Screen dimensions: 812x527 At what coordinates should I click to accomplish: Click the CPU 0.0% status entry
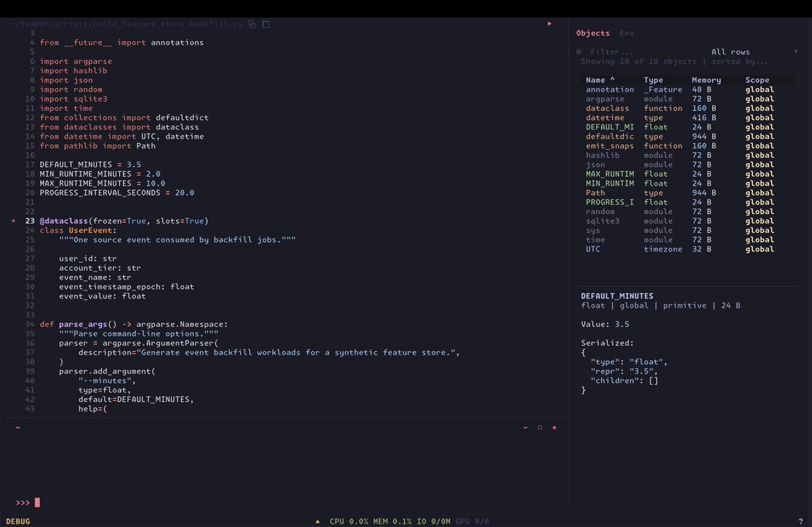[x=349, y=522]
